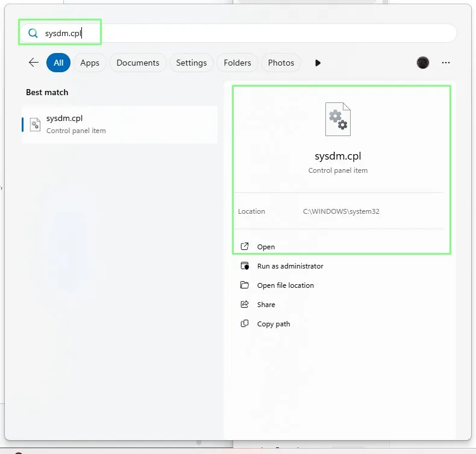Viewport: 476px width, 454px height.
Task: Click the Run as administrator shield icon
Action: click(245, 266)
